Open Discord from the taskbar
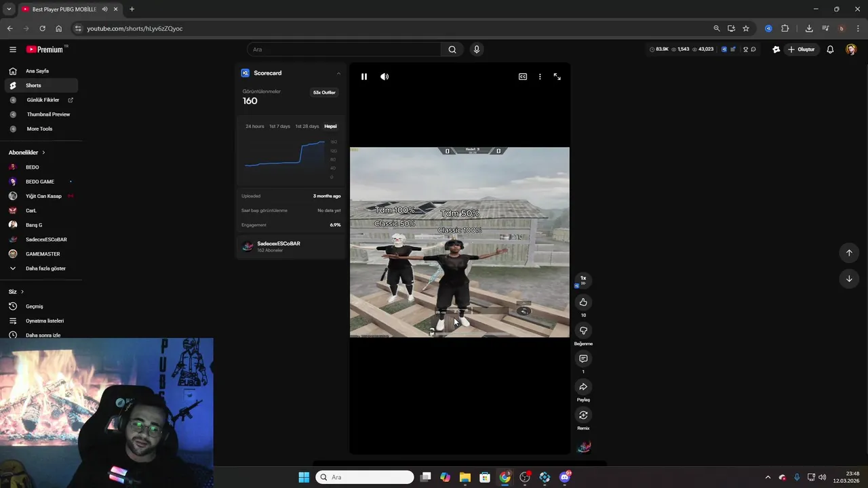868x488 pixels. click(565, 477)
